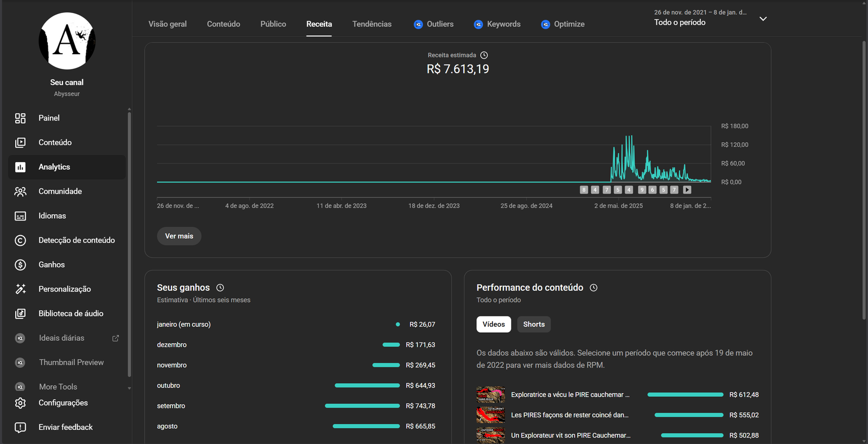Click the Enviar feedback icon
The image size is (868, 444).
[x=20, y=427]
